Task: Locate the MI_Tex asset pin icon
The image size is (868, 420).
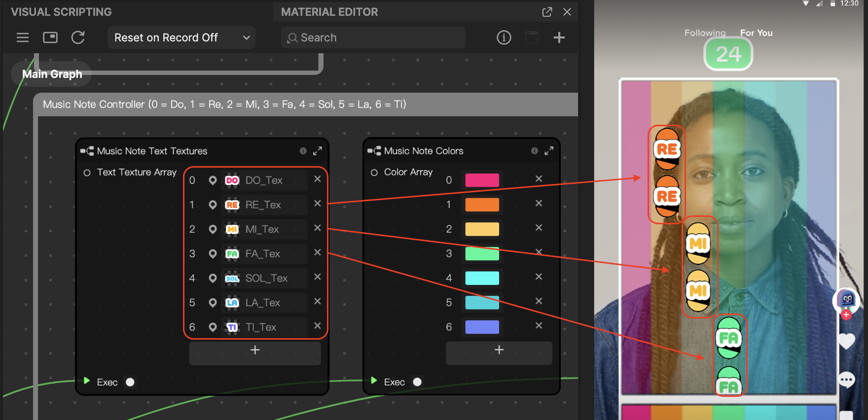Action: [213, 229]
